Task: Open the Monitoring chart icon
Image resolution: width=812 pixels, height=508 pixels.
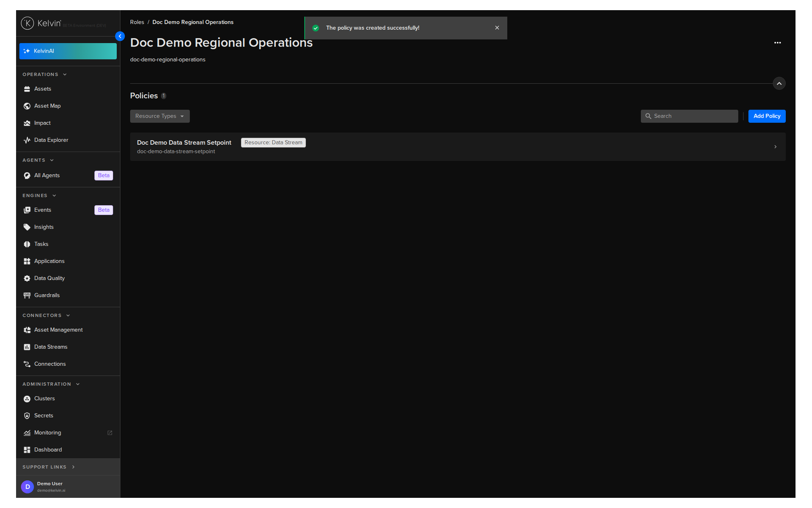Action: tap(27, 433)
